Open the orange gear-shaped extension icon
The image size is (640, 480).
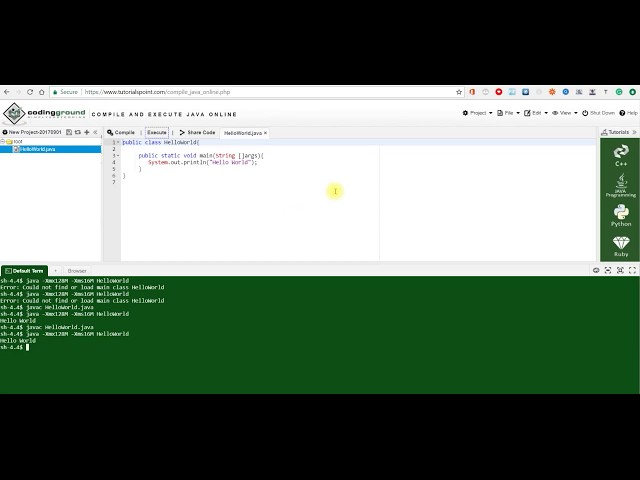[552, 92]
